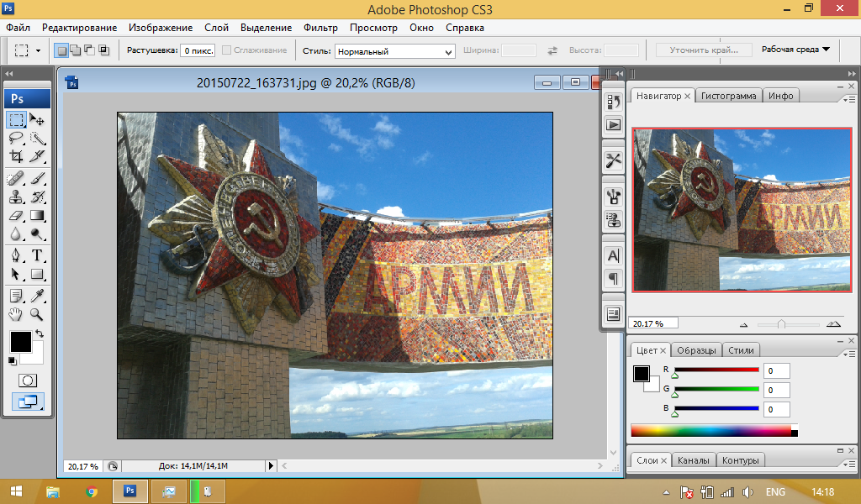The image size is (861, 504).
Task: Select the Magic Wand tool
Action: pos(37,138)
